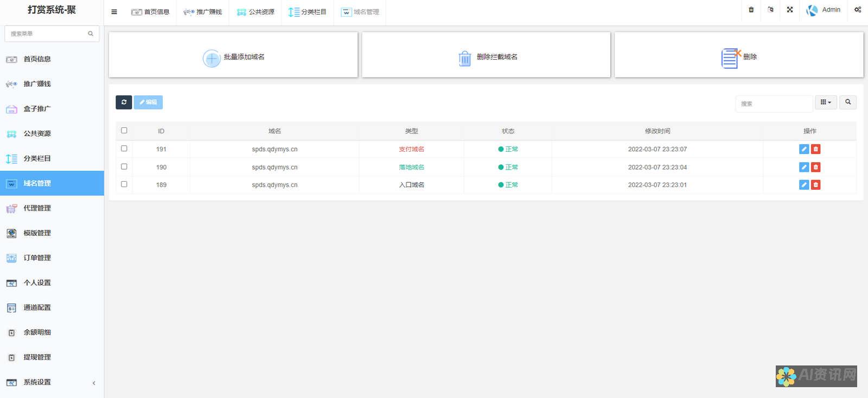The image size is (868, 398).
Task: Open the Admin user avatar
Action: pyautogui.click(x=812, y=10)
